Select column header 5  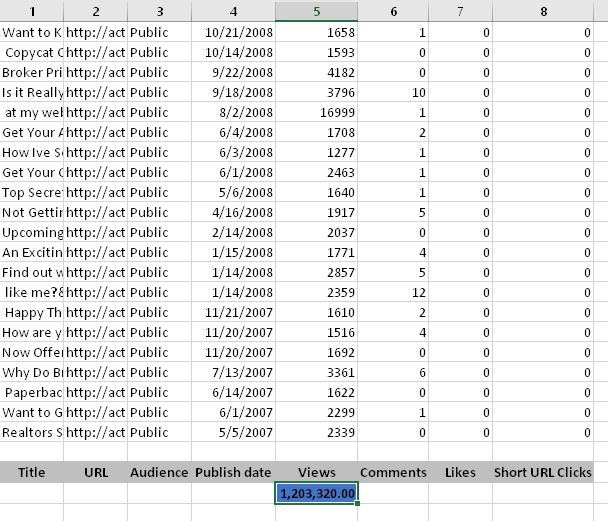coord(316,11)
